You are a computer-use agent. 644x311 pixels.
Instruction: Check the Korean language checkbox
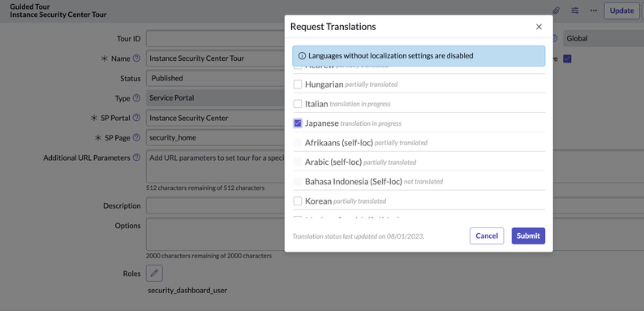298,201
